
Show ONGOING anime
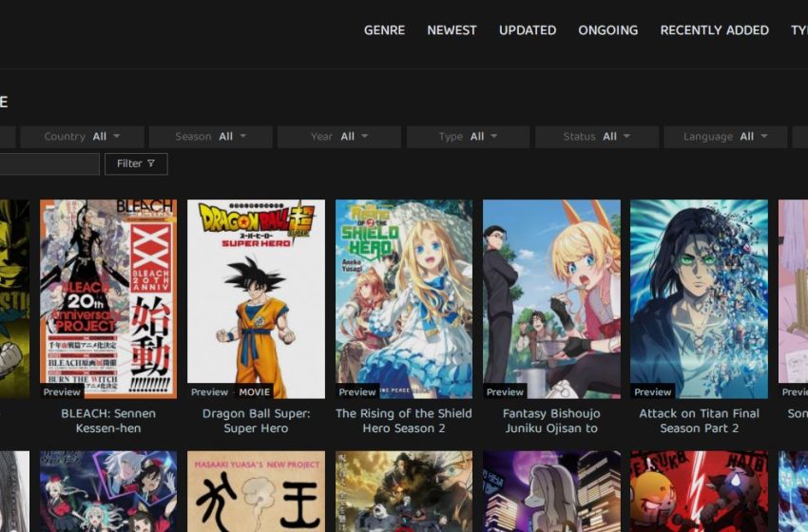[607, 30]
